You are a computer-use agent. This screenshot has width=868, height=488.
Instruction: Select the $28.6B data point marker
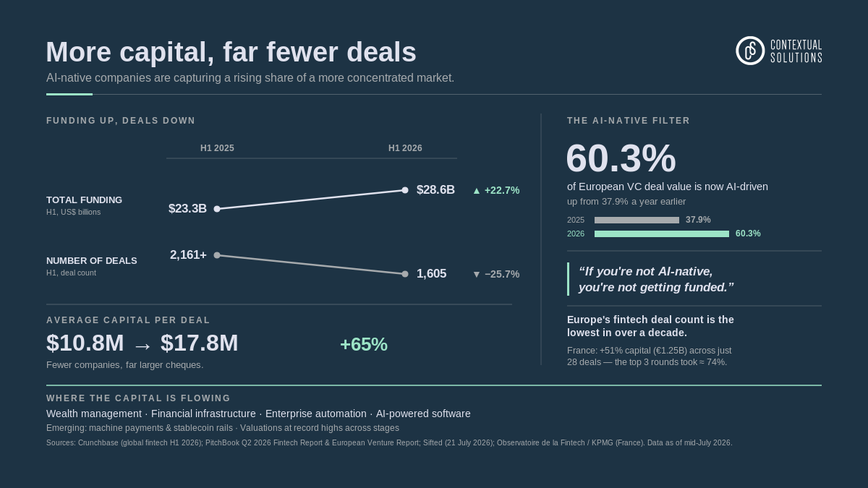click(x=405, y=190)
